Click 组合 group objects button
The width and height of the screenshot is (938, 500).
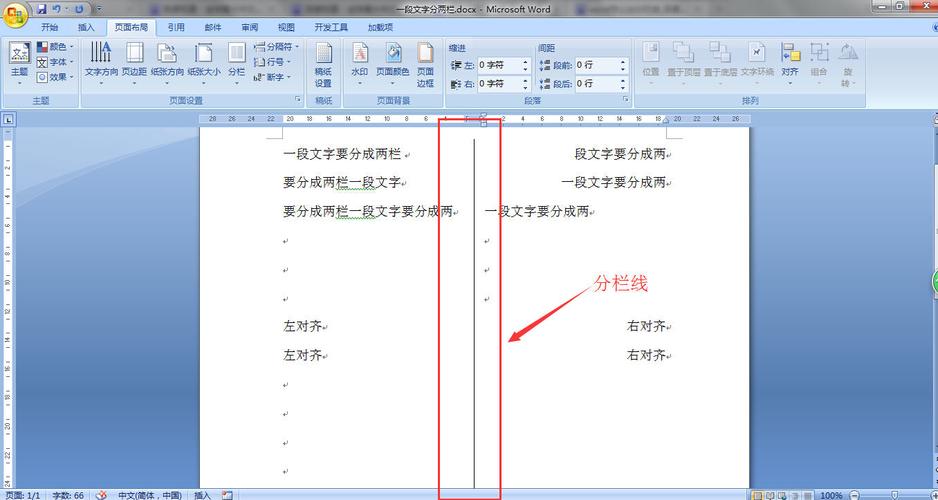[819, 63]
